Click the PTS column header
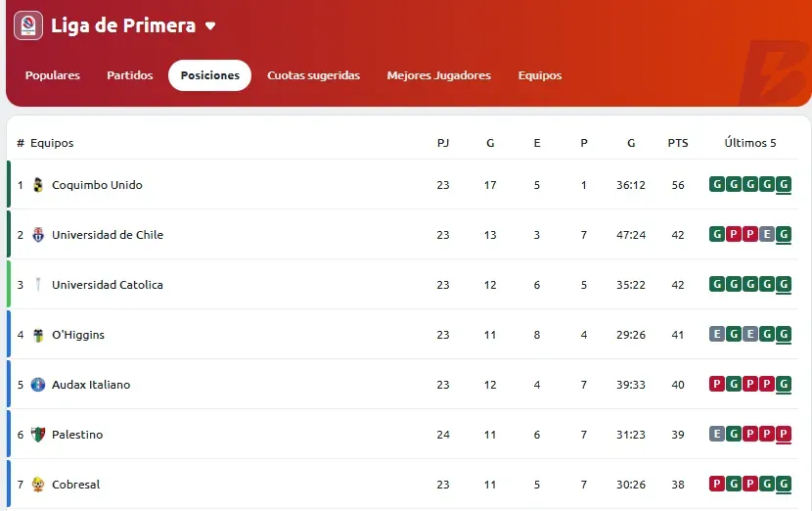Screen dimensions: 812x511 pos(678,143)
